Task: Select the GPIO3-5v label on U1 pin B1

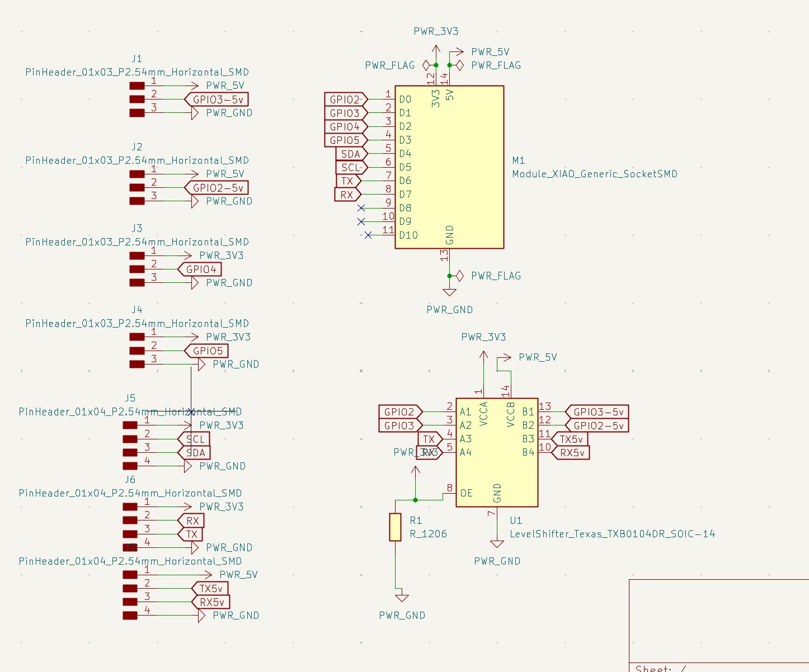Action: 598,412
